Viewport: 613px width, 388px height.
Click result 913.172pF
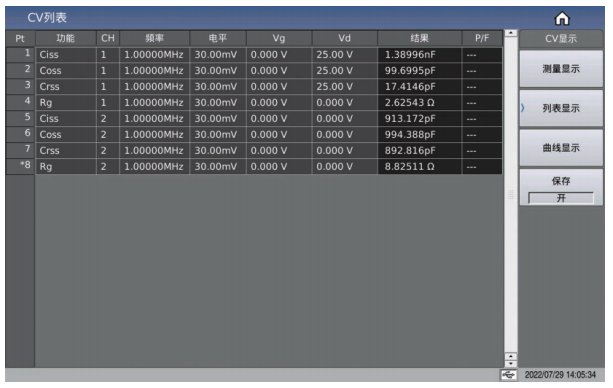[419, 119]
